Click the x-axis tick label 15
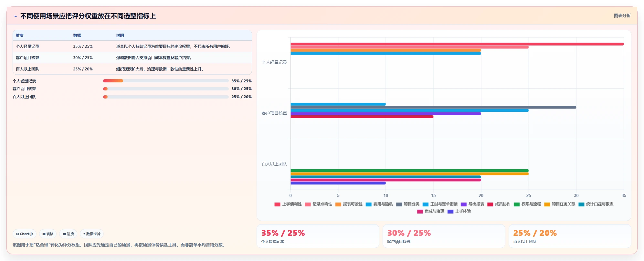Image resolution: width=644 pixels, height=261 pixels. (433, 195)
